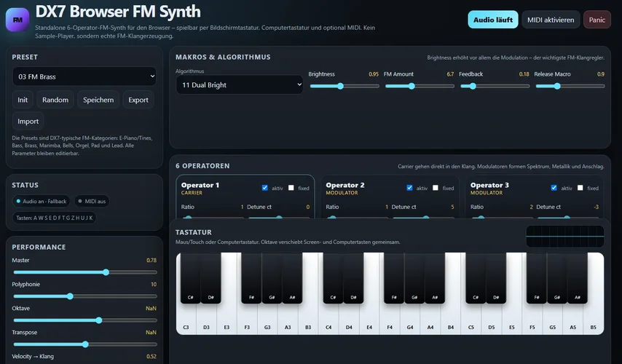The image size is (622, 364).
Task: Enable the fixed checkbox on Operator 1
Action: click(291, 188)
